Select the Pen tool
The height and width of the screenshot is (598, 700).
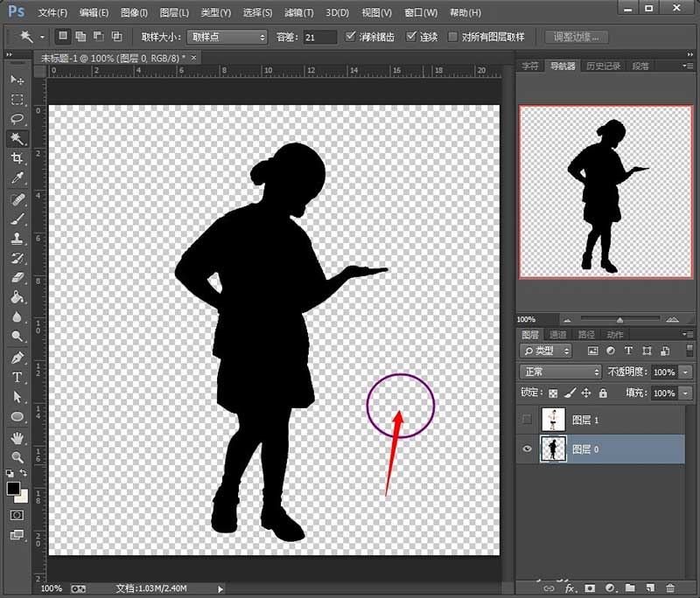[17, 358]
